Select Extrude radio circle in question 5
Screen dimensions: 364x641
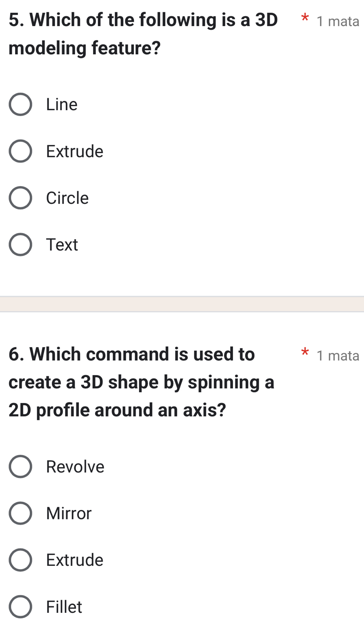20,151
